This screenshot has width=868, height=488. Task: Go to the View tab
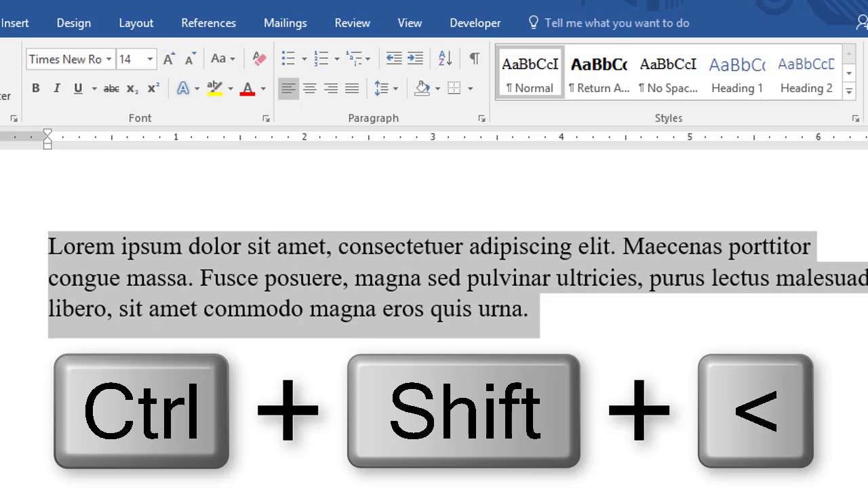coord(410,22)
